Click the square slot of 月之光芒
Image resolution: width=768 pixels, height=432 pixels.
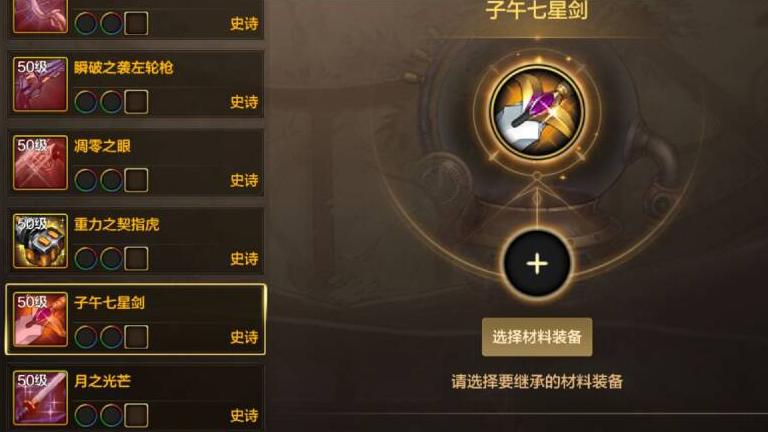coord(136,415)
